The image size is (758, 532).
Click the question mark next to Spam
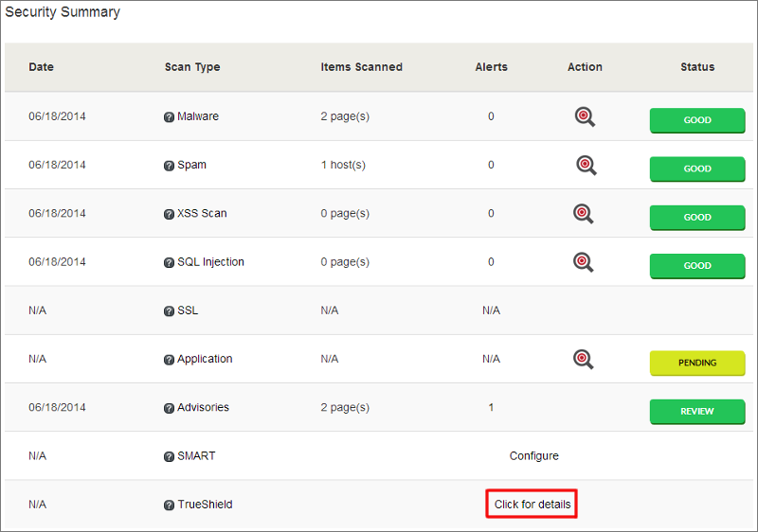pos(169,166)
